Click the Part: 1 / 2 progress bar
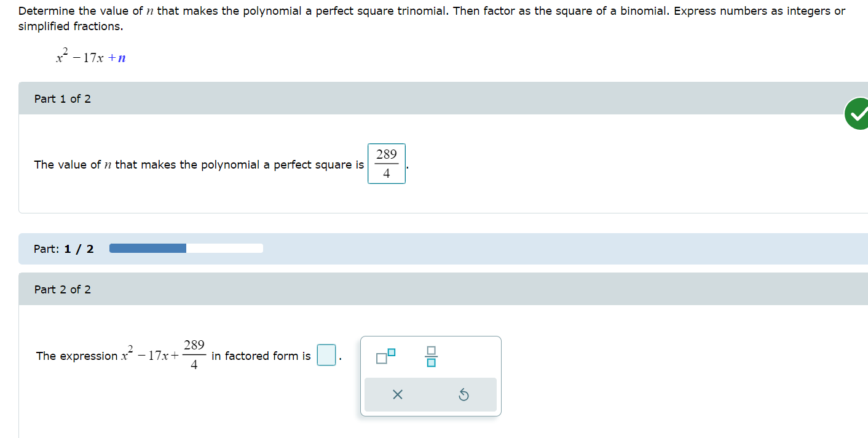 coord(186,248)
